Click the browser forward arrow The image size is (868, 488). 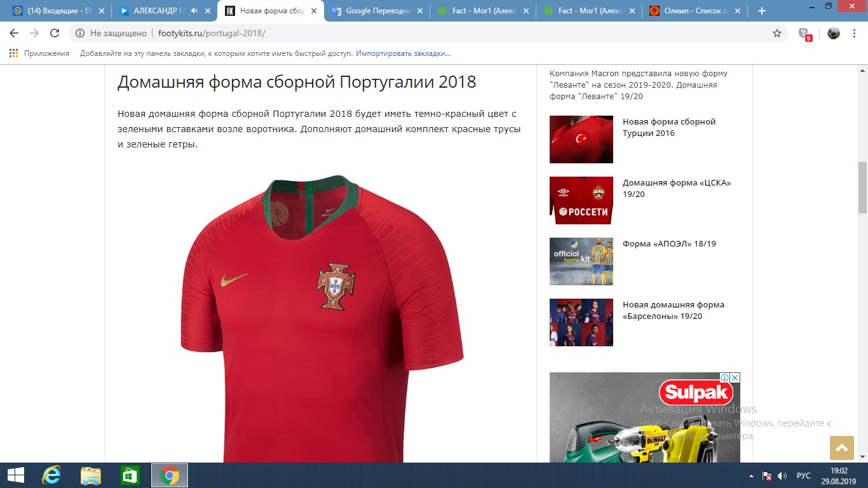click(34, 33)
